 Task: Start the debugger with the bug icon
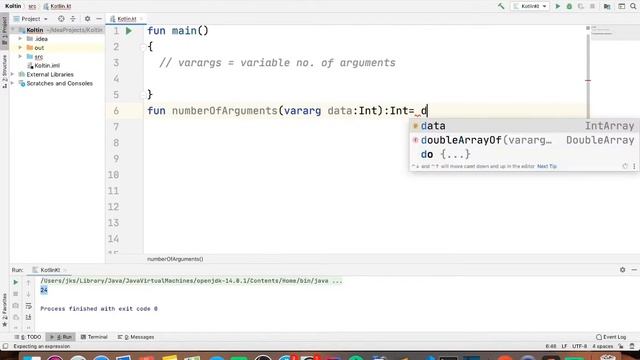(569, 6)
